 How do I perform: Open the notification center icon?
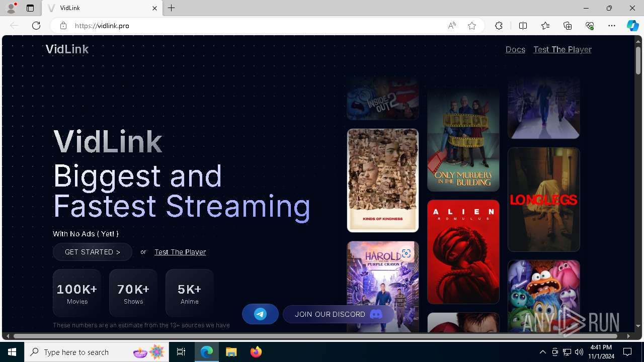click(627, 352)
